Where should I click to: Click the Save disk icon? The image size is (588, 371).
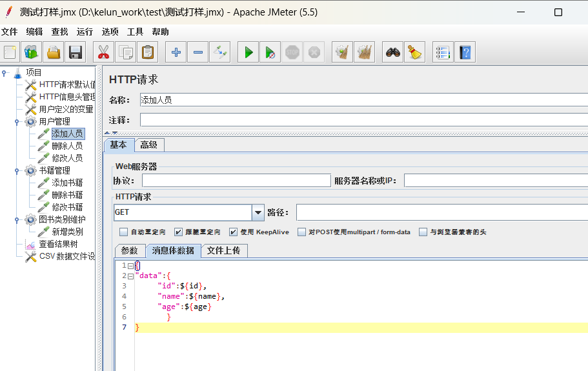76,52
